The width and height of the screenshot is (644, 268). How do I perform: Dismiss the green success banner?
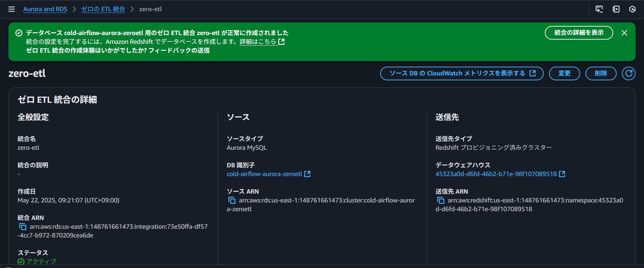(624, 33)
